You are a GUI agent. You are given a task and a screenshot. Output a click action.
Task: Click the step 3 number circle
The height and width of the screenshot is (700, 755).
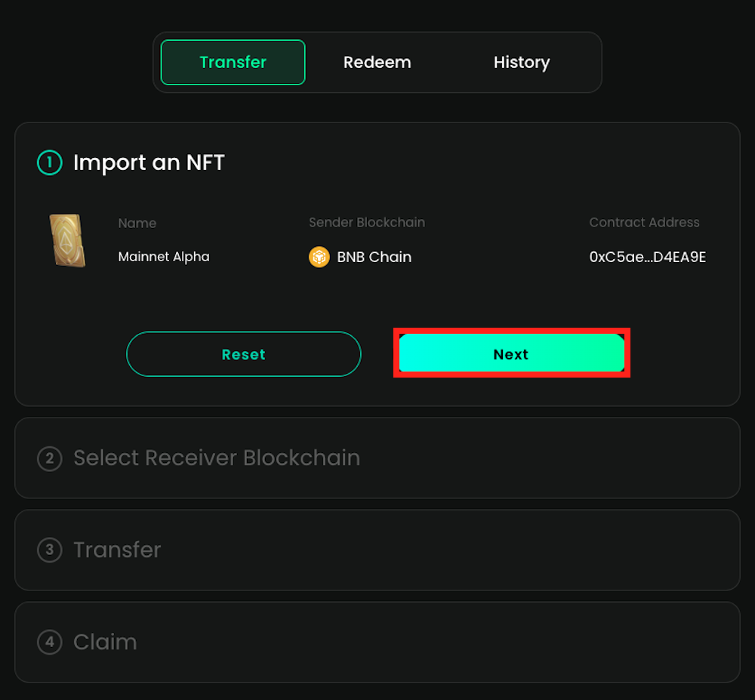click(50, 550)
